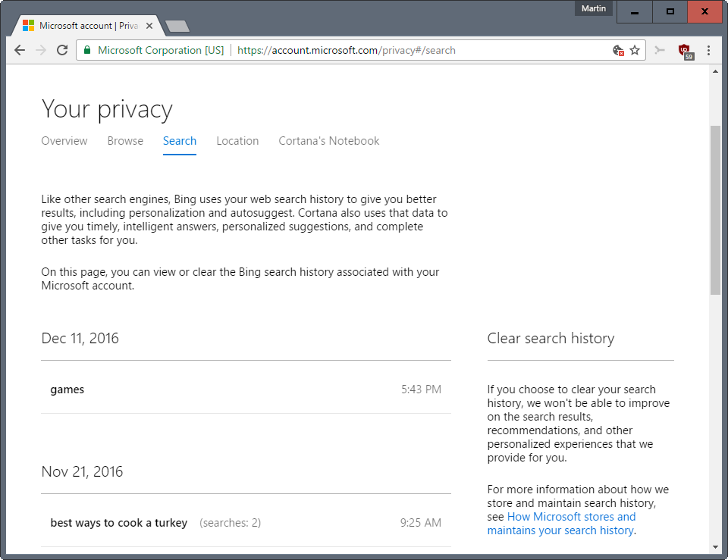Viewport: 728px width, 560px height.
Task: Open Cortana's Notebook tab
Action: point(328,141)
